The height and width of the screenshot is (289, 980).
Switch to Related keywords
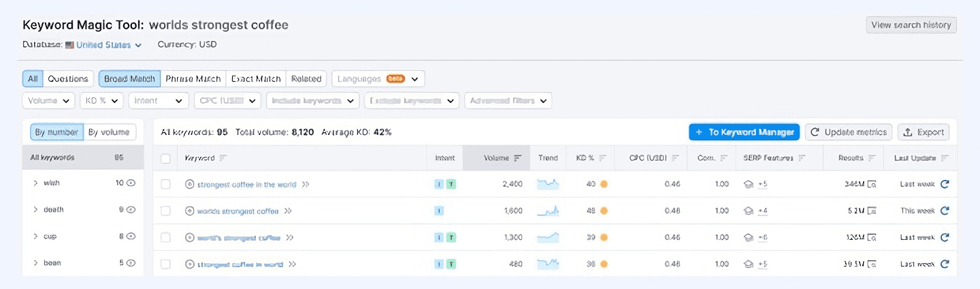(x=306, y=78)
